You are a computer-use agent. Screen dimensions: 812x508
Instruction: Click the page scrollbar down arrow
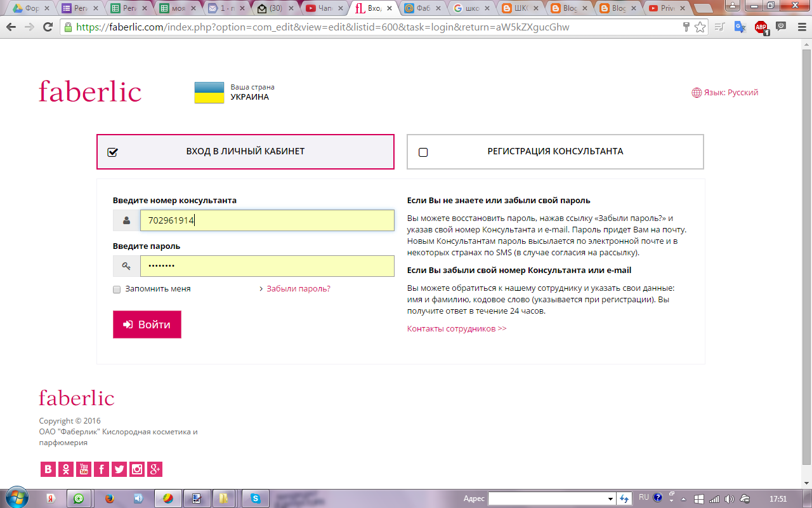[x=806, y=483]
